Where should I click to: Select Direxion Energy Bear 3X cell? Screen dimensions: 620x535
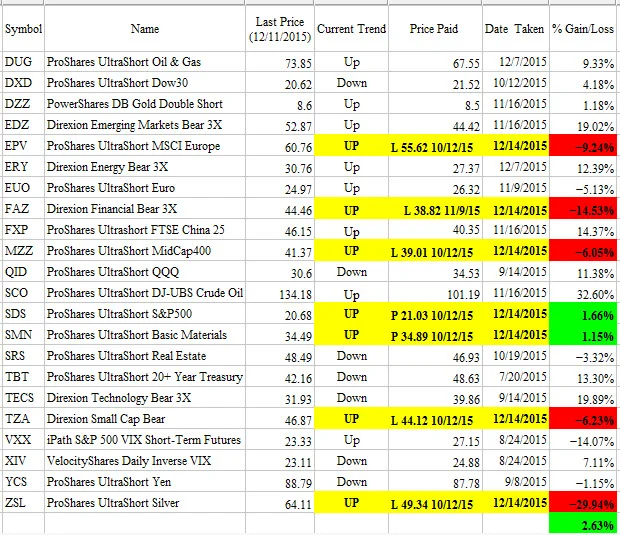pyautogui.click(x=145, y=167)
